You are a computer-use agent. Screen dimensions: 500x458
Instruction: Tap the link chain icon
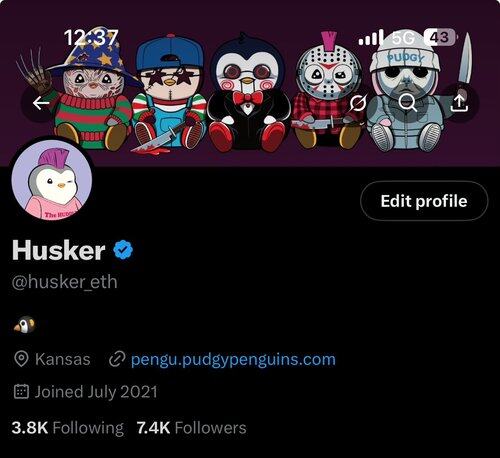[117, 359]
